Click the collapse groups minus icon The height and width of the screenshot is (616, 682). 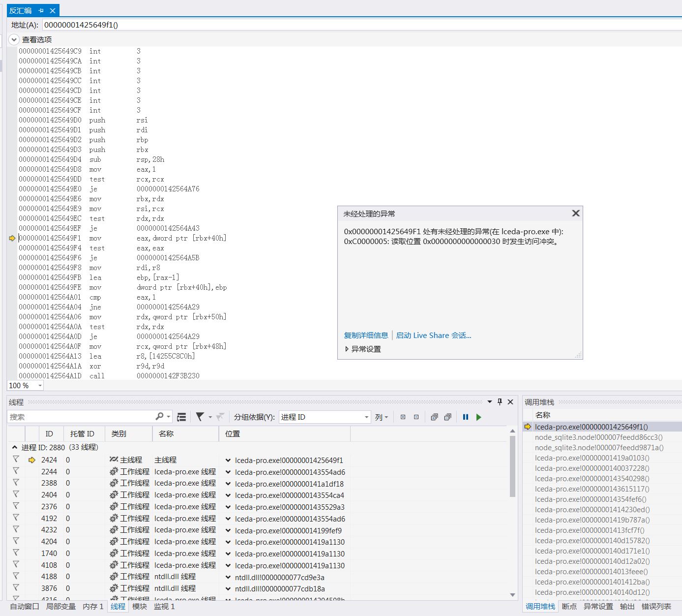416,417
